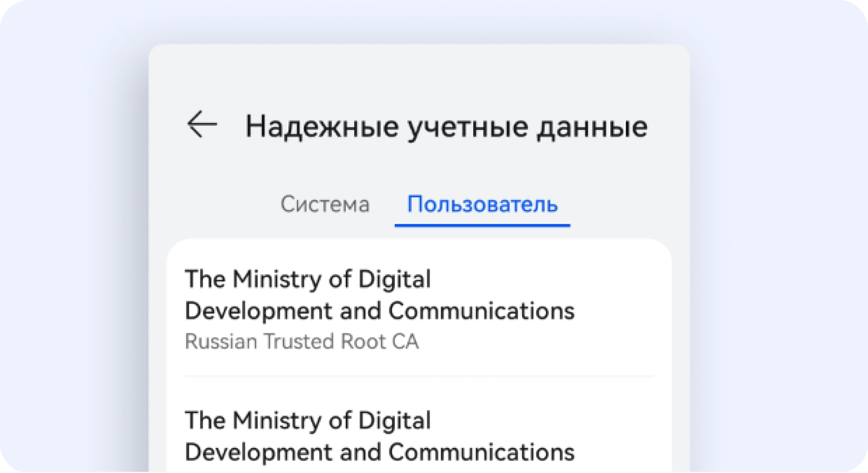The width and height of the screenshot is (868, 473).
Task: Click the word 'Надежные' in the header
Action: pos(322,126)
